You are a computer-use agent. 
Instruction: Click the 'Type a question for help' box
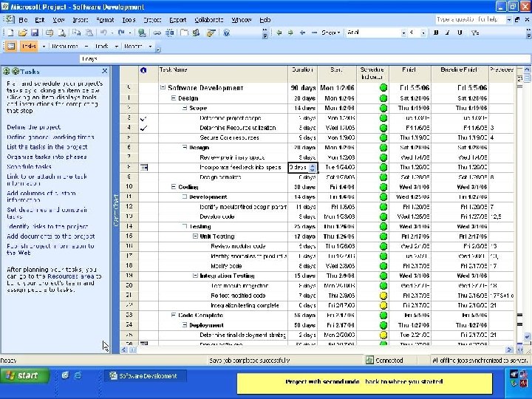click(471, 20)
